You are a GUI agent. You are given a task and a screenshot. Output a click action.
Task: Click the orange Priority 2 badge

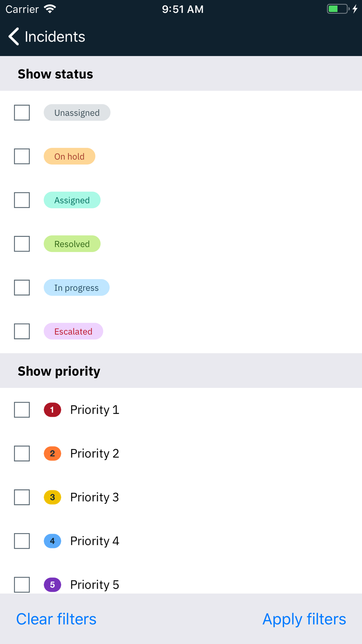(52, 453)
